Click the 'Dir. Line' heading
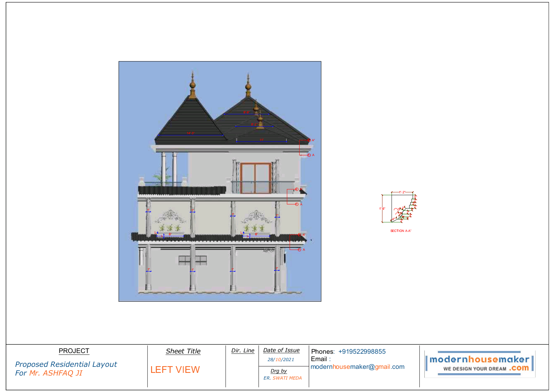The height and width of the screenshot is (392, 555). tap(243, 350)
